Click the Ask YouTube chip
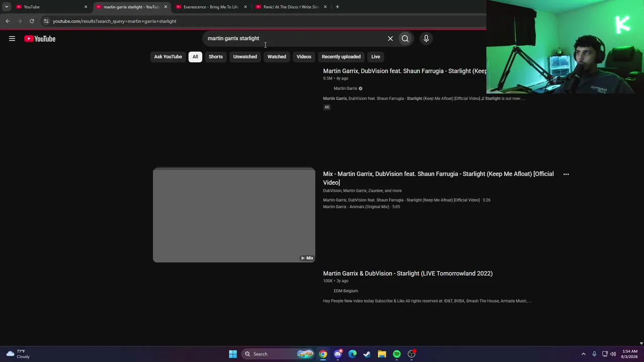This screenshot has height=362, width=644. pos(168,57)
